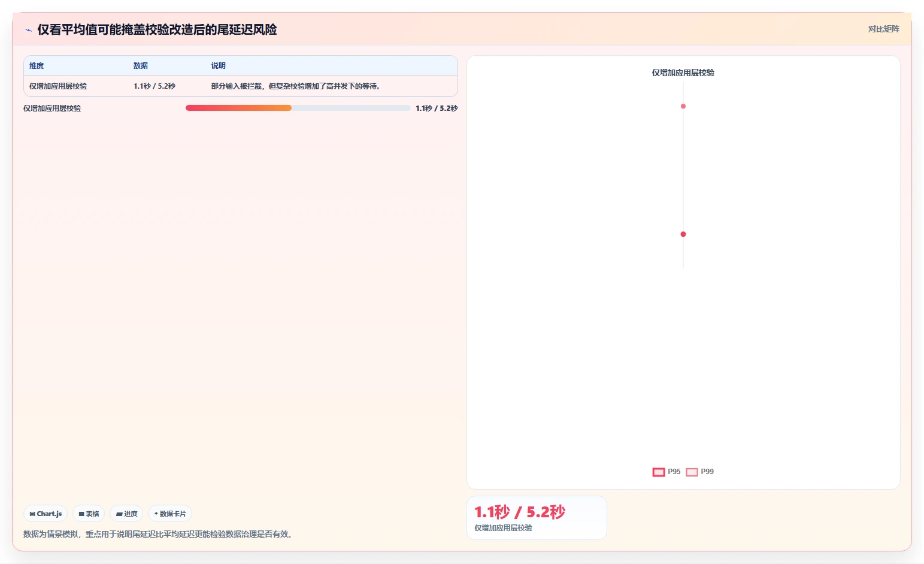Click the progress row label 仅增加应用层校验
Image resolution: width=924 pixels, height=564 pixels.
pyautogui.click(x=52, y=108)
